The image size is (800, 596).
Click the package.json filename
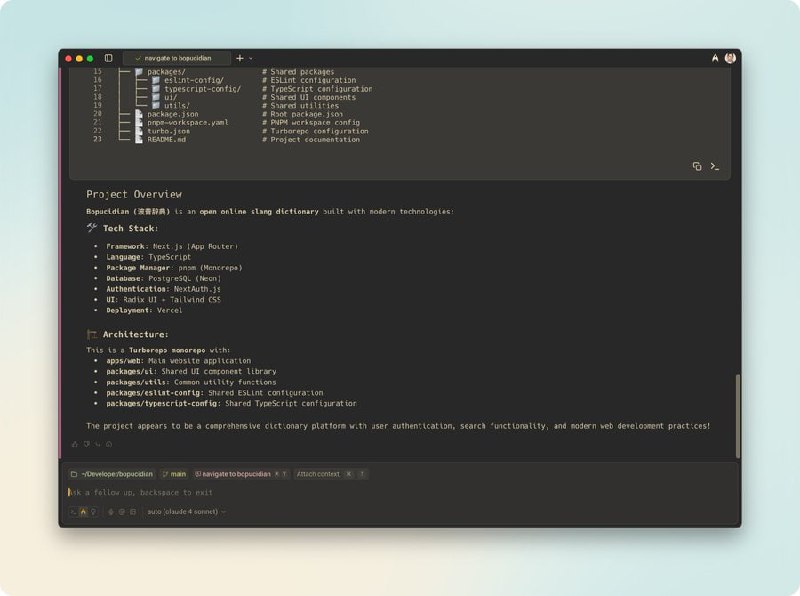[x=173, y=114]
